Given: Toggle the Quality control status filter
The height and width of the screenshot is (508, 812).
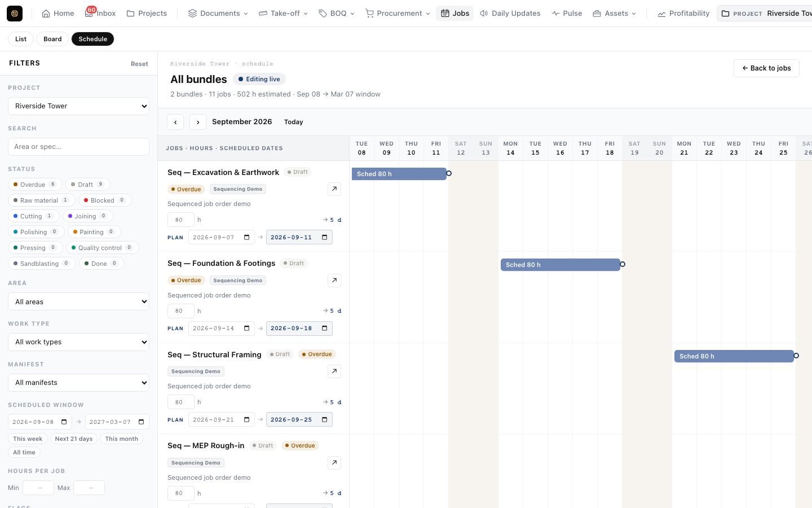Looking at the screenshot, I should (x=102, y=248).
